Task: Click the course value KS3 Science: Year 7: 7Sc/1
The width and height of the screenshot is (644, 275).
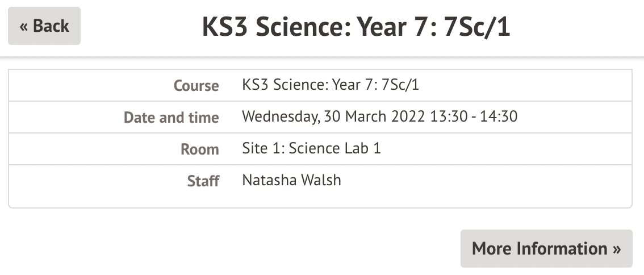Action: pyautogui.click(x=331, y=85)
